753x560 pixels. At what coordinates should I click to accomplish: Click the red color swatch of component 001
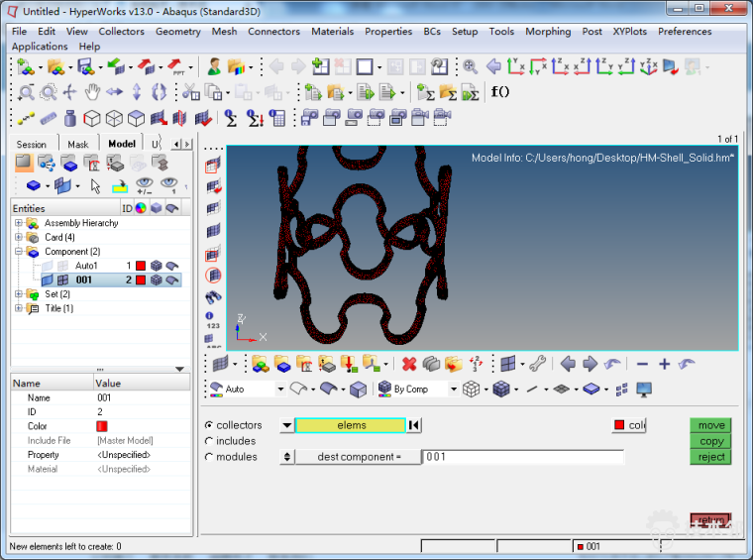pyautogui.click(x=141, y=280)
